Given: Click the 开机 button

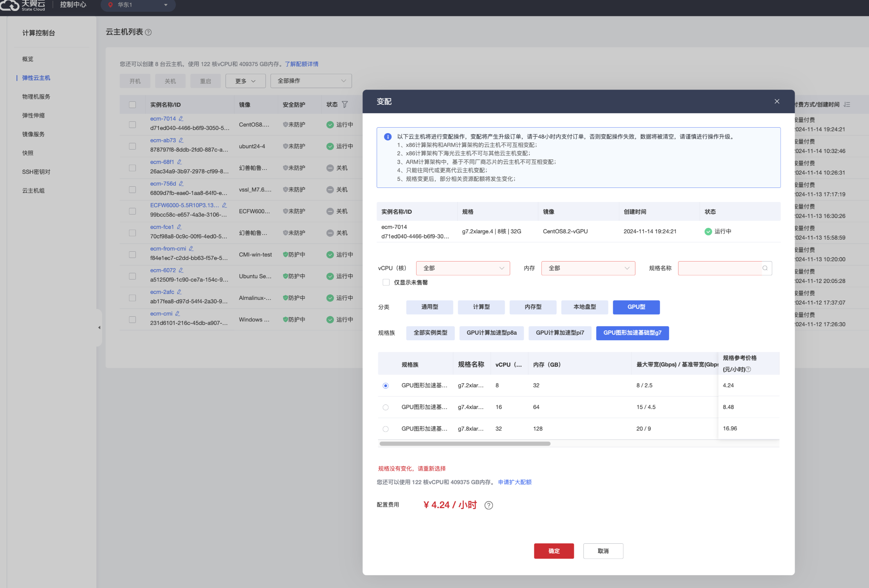Looking at the screenshot, I should (135, 81).
